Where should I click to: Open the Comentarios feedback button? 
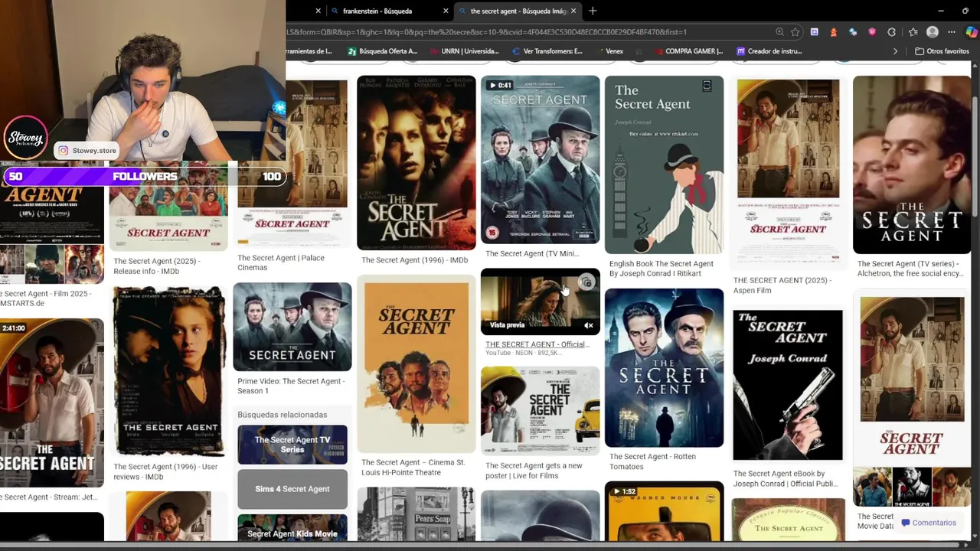click(x=928, y=523)
